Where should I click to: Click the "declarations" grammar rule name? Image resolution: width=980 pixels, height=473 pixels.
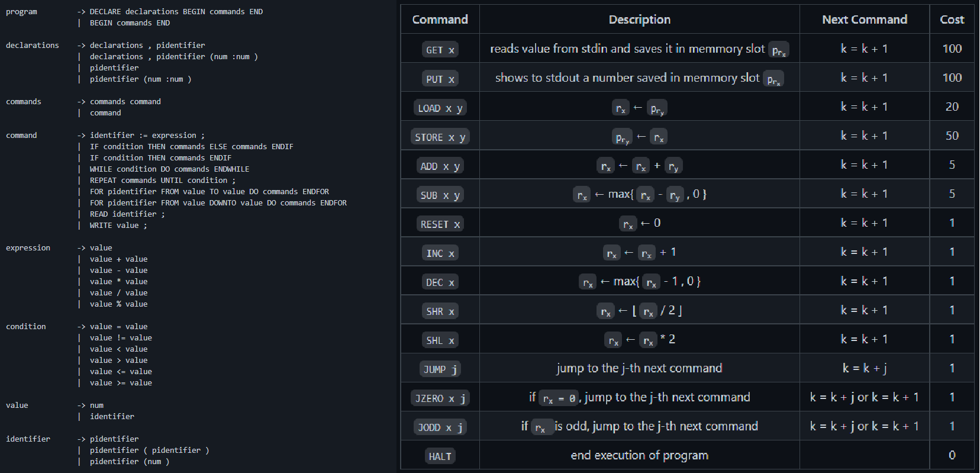point(32,46)
